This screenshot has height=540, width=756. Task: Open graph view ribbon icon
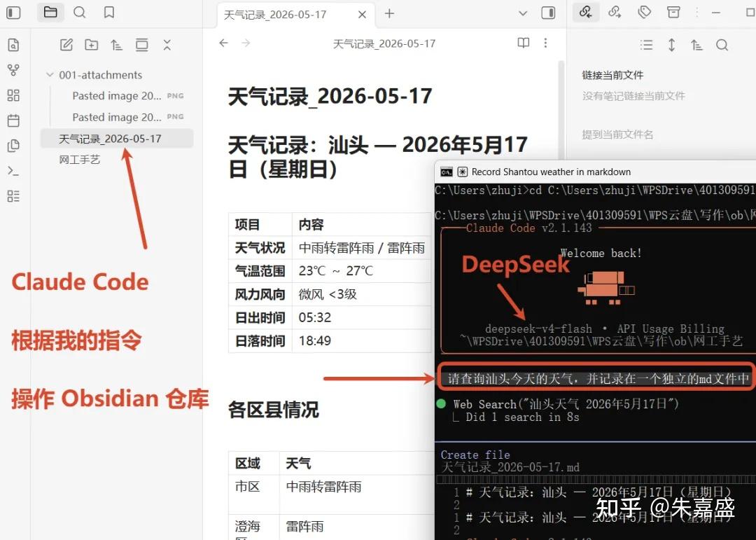tap(13, 70)
